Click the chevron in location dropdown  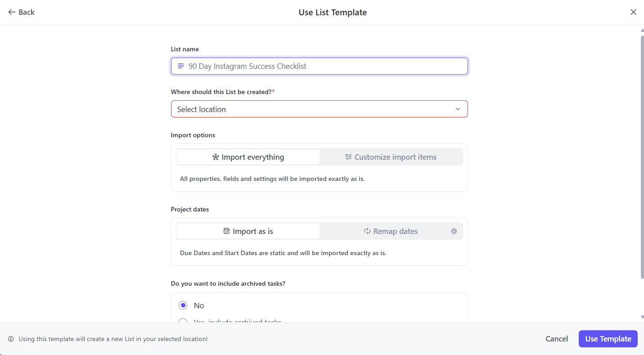[458, 109]
